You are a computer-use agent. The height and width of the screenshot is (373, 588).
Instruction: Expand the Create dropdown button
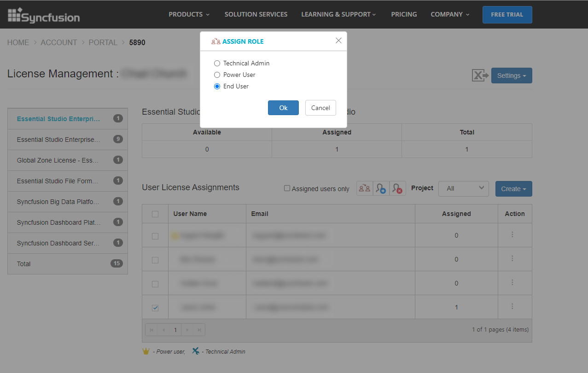click(x=513, y=189)
